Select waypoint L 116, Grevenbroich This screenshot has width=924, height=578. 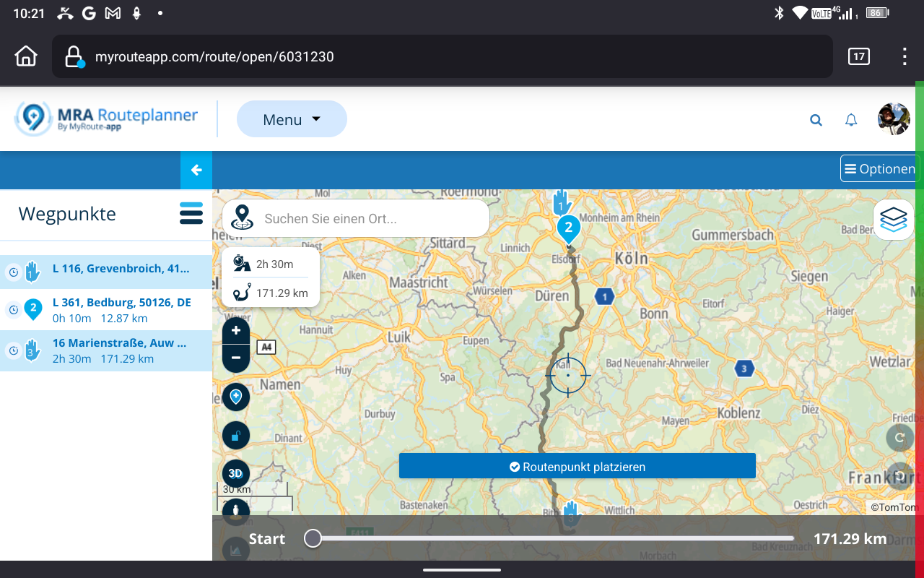coord(106,272)
